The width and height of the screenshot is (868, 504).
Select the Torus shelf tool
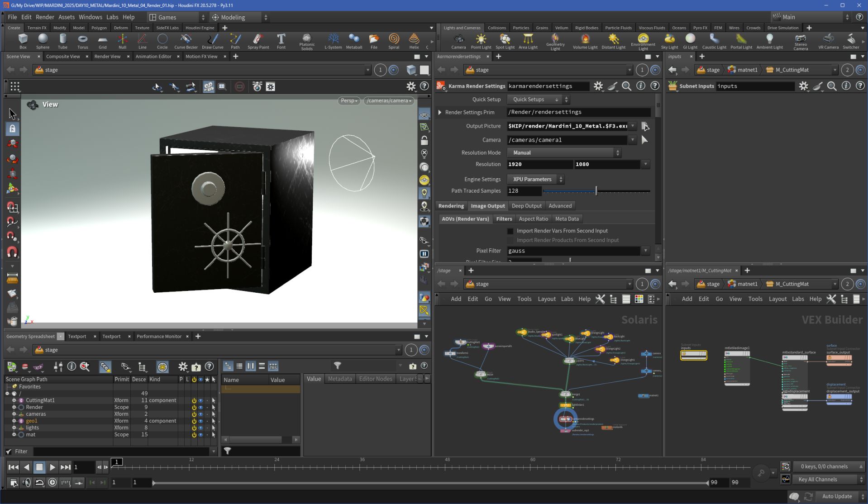point(82,41)
